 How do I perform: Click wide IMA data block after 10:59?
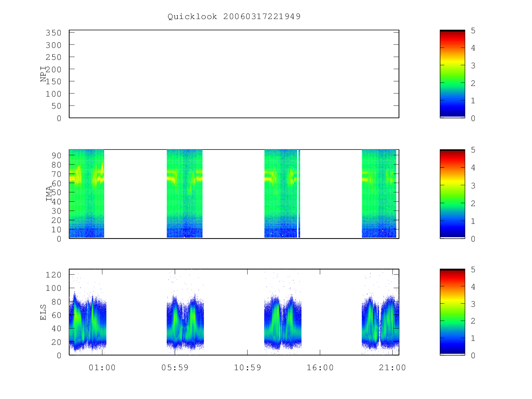point(281,194)
